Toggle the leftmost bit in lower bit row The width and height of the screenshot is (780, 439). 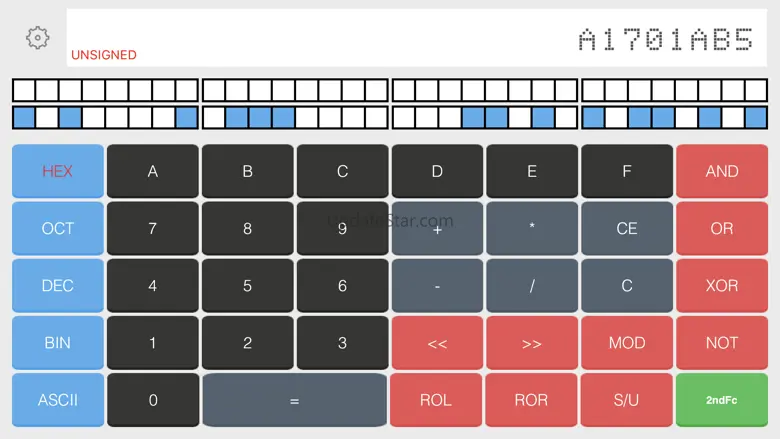(x=23, y=117)
